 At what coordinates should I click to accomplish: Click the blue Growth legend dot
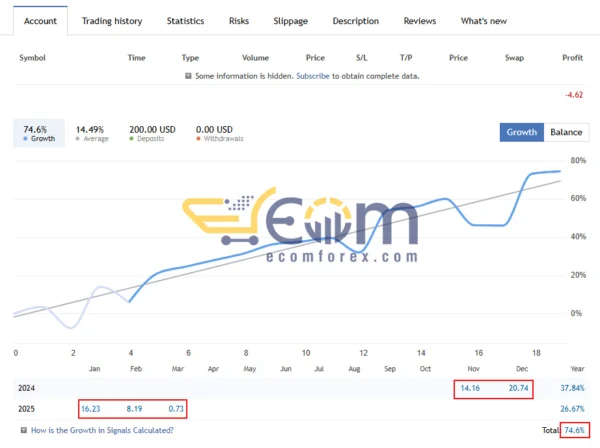pyautogui.click(x=25, y=138)
